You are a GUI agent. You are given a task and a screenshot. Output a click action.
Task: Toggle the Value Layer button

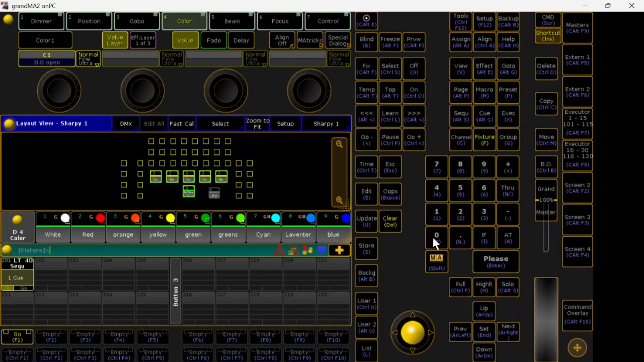pyautogui.click(x=115, y=40)
